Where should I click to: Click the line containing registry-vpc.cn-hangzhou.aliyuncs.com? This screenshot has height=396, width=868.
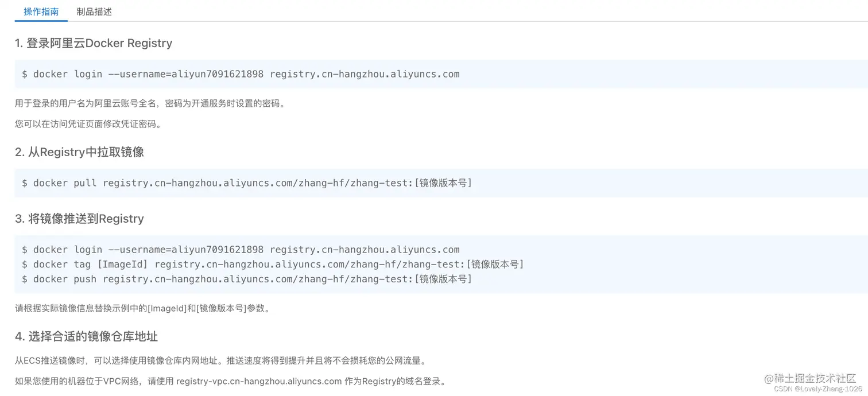click(x=230, y=381)
